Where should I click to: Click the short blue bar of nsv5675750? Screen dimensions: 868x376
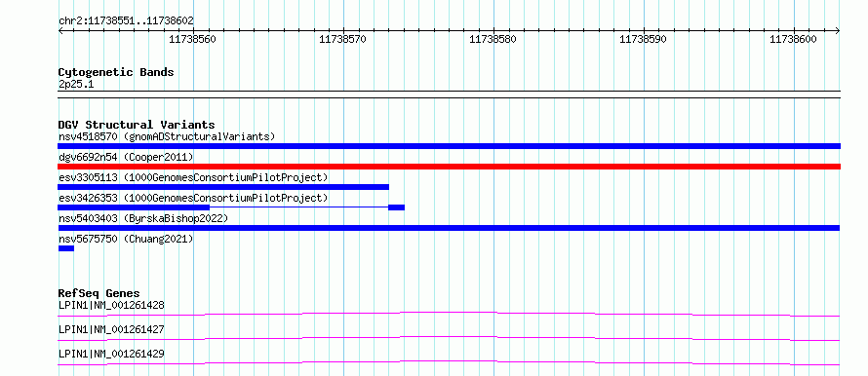pos(66,248)
